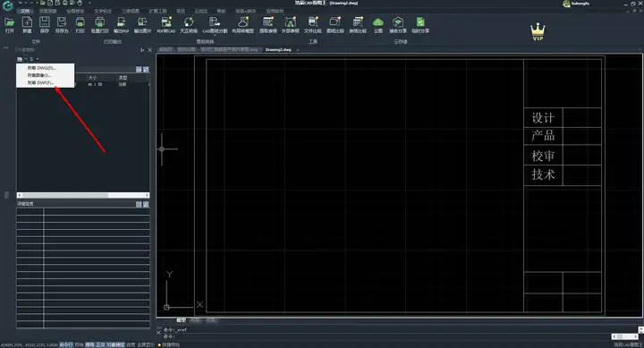
Task: Click the 另存为 label text
Action: coord(62,31)
